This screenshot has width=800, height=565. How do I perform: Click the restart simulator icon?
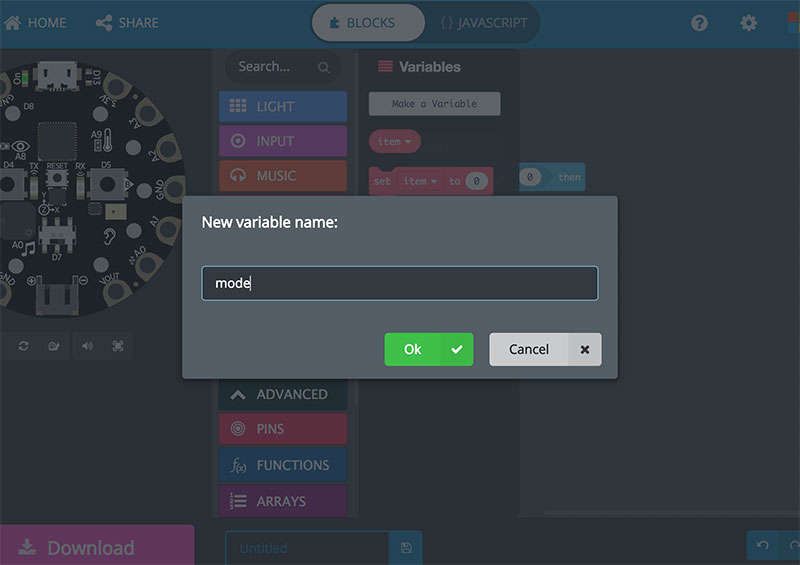click(24, 346)
